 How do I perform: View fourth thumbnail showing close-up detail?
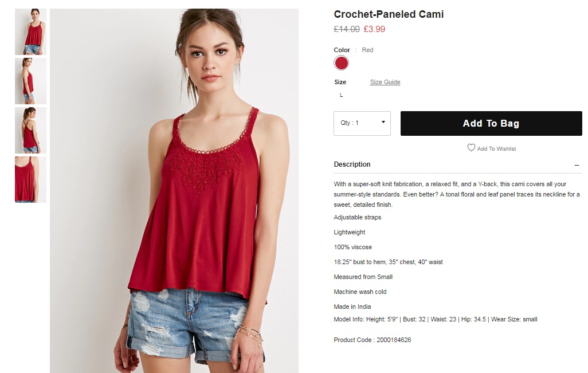[31, 179]
